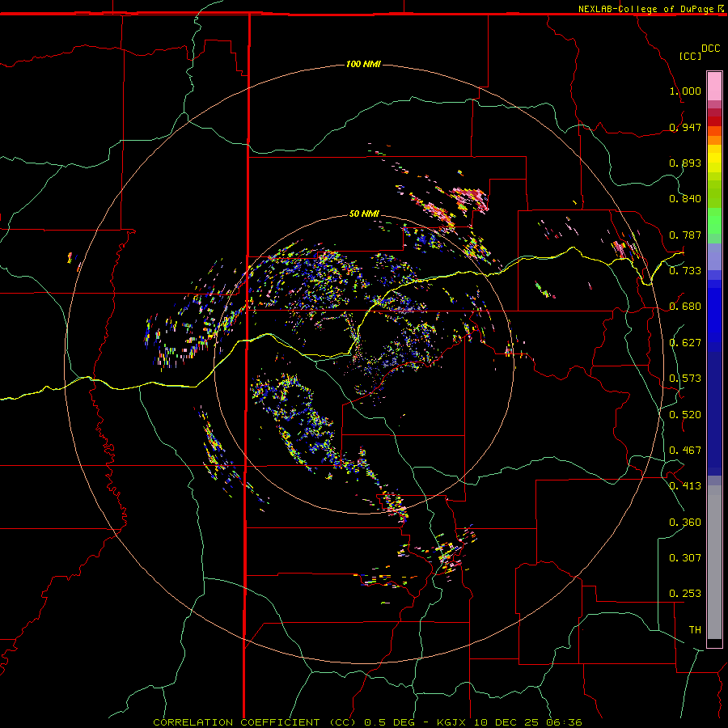Select the 0.733 scale value

tap(685, 271)
